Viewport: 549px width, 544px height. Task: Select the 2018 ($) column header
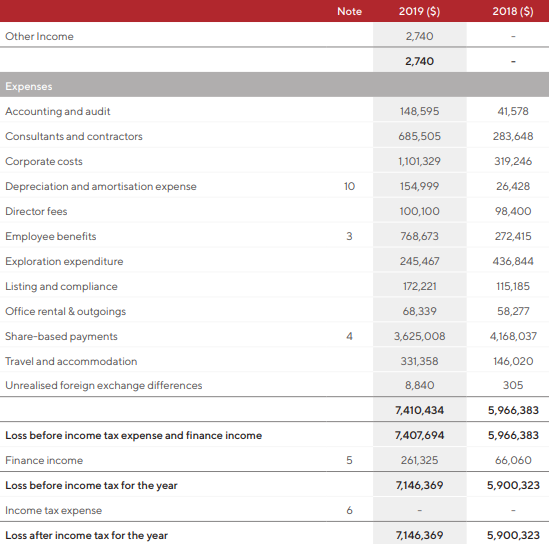(x=513, y=12)
